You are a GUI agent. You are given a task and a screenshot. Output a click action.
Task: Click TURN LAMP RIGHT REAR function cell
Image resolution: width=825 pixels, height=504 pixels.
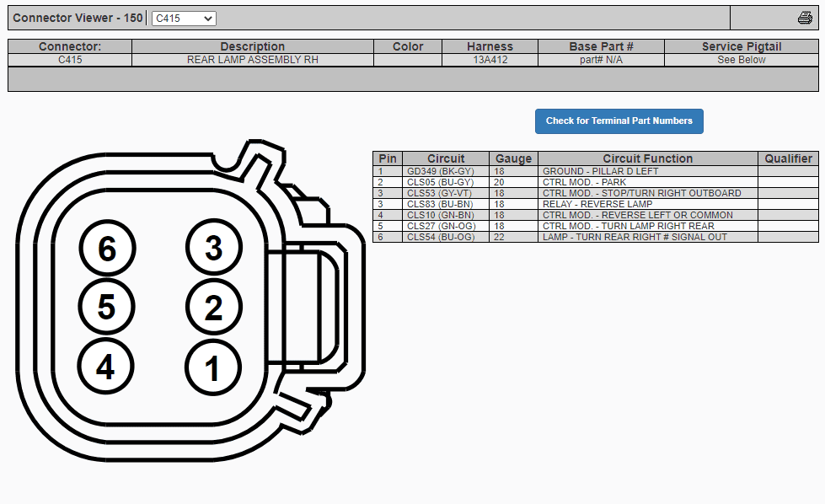[648, 226]
